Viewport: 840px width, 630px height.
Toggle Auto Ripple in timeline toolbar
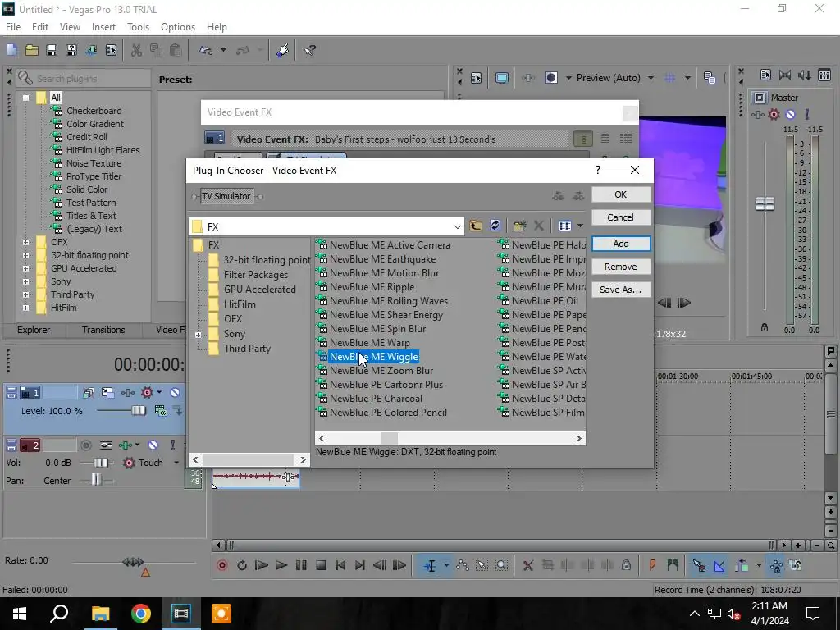click(741, 565)
